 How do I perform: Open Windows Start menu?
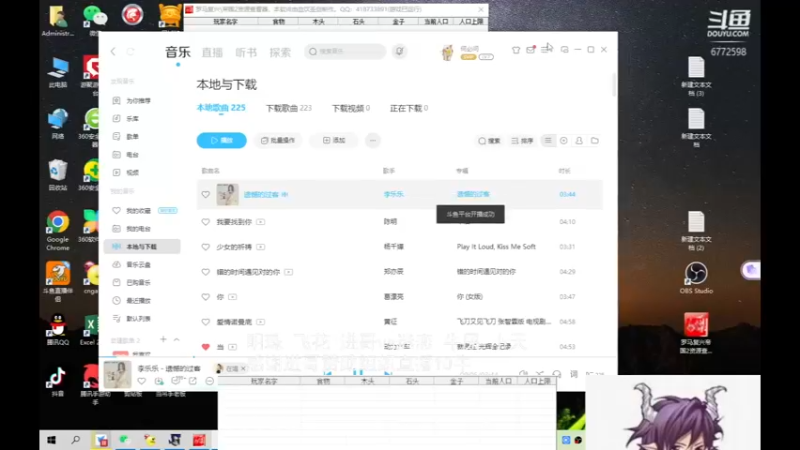pos(51,440)
